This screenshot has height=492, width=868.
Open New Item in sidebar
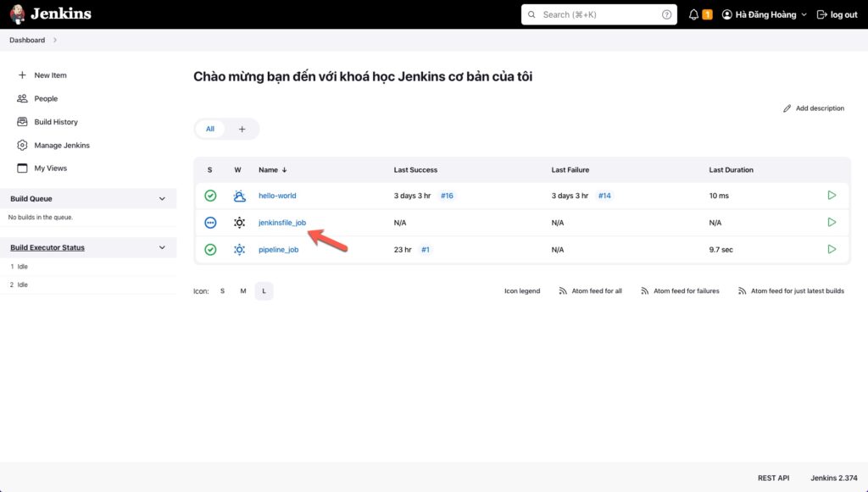point(50,75)
